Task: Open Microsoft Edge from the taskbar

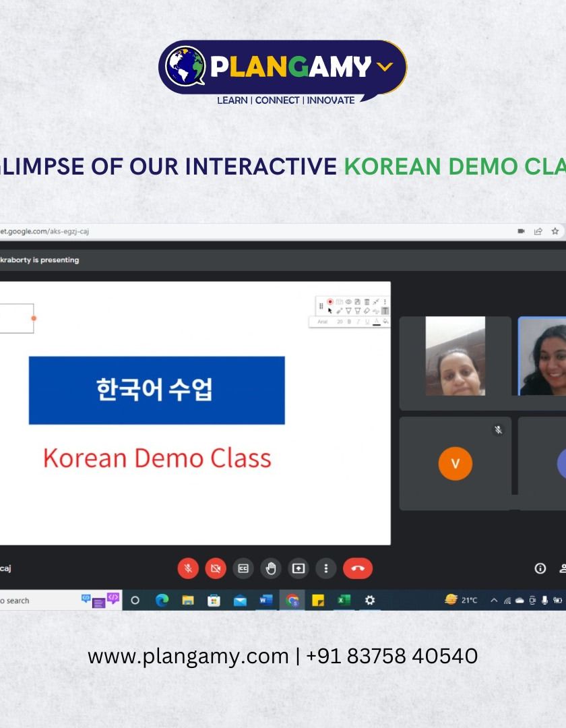Action: click(x=162, y=600)
